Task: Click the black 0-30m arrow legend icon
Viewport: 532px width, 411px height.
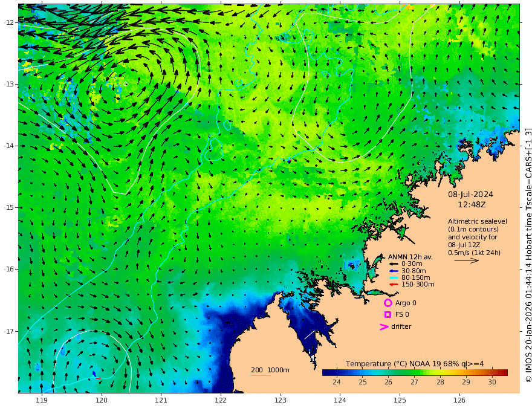Action: pos(393,264)
